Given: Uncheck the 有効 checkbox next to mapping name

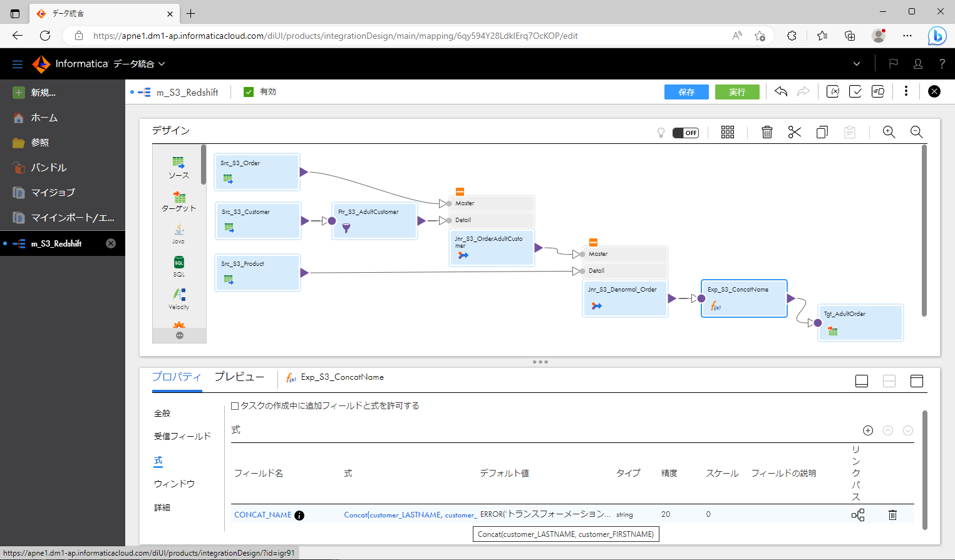Looking at the screenshot, I should (x=249, y=90).
